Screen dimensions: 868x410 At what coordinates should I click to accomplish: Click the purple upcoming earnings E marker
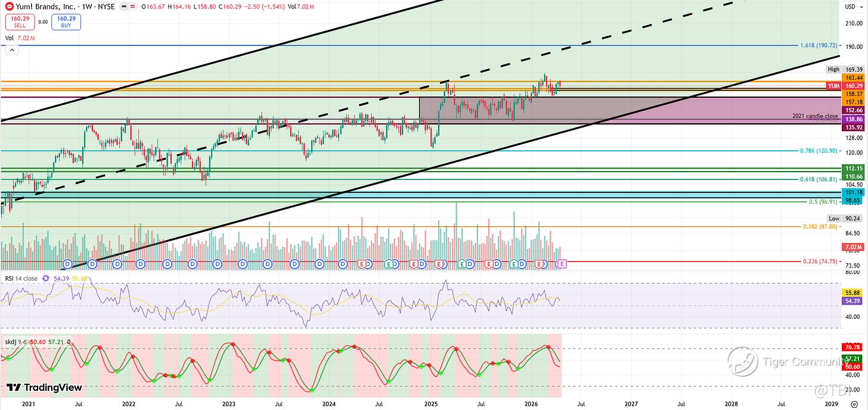click(562, 263)
